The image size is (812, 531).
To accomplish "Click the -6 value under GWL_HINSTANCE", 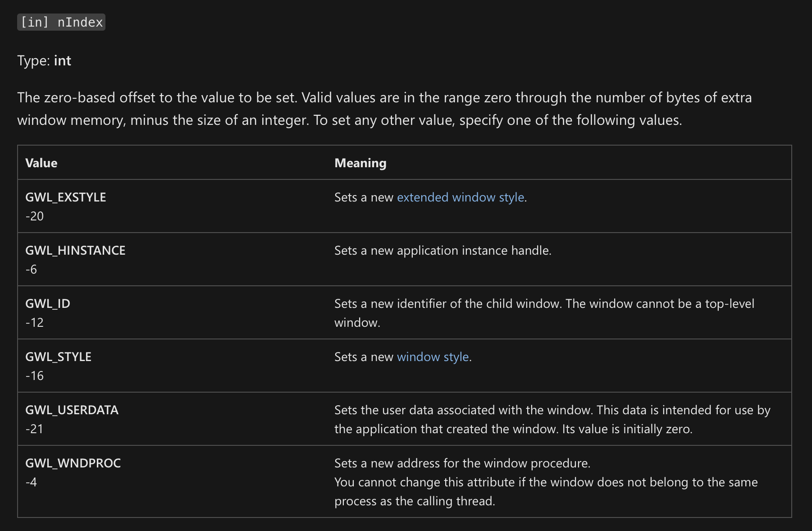I will (31, 270).
